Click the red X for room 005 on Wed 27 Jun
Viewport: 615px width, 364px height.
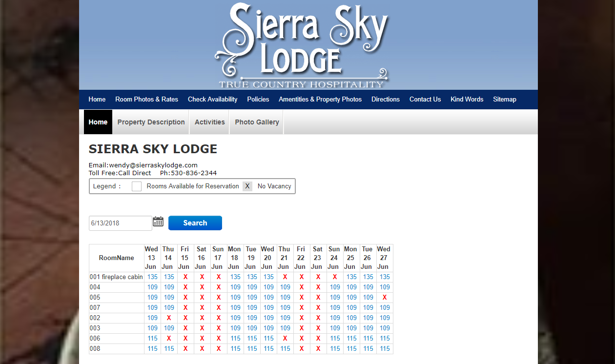click(385, 298)
